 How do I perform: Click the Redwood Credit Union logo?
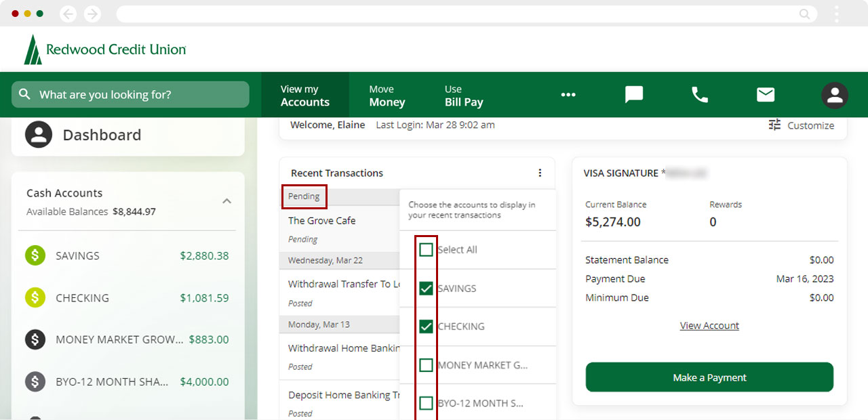coord(105,49)
